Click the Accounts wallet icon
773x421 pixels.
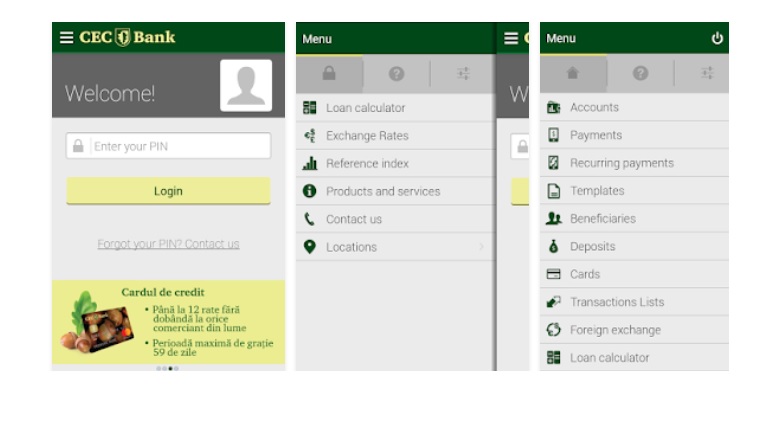(554, 107)
